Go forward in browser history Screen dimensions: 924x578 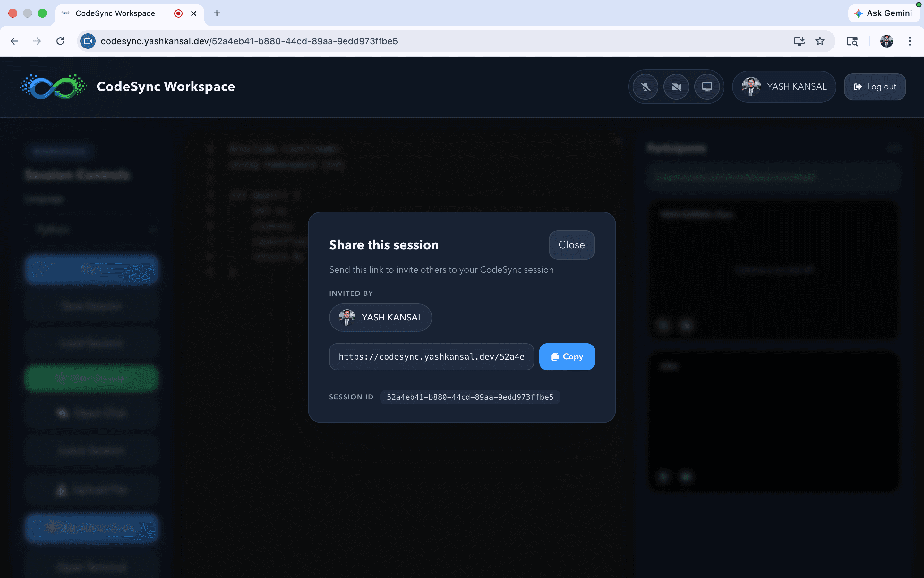(37, 41)
